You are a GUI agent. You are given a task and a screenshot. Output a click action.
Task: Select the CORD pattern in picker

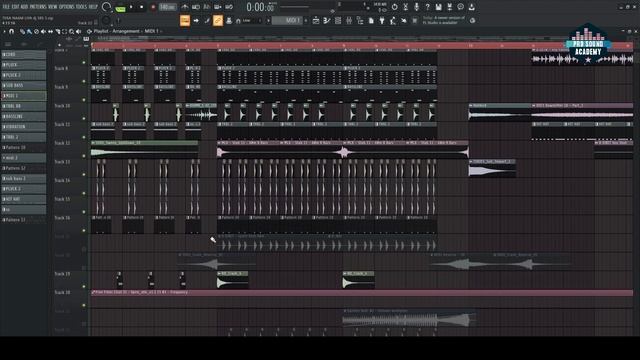pyautogui.click(x=24, y=54)
